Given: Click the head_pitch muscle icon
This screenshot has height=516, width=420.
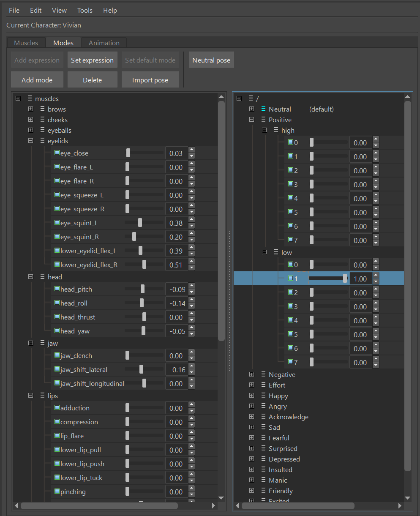Looking at the screenshot, I should pos(57,289).
